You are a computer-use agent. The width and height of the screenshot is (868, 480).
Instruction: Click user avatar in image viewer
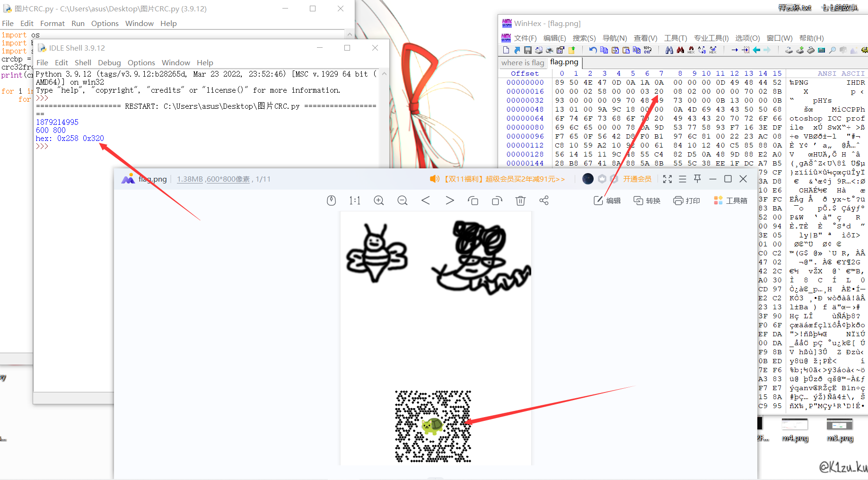point(588,179)
